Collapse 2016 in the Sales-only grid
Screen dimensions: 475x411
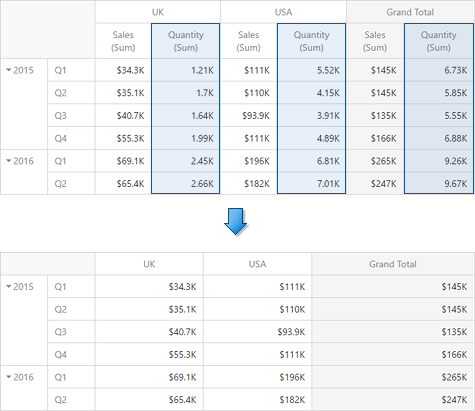point(9,377)
